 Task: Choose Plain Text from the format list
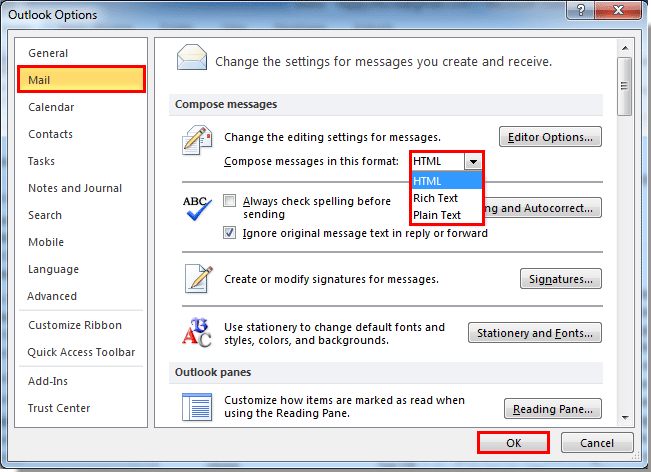point(447,215)
